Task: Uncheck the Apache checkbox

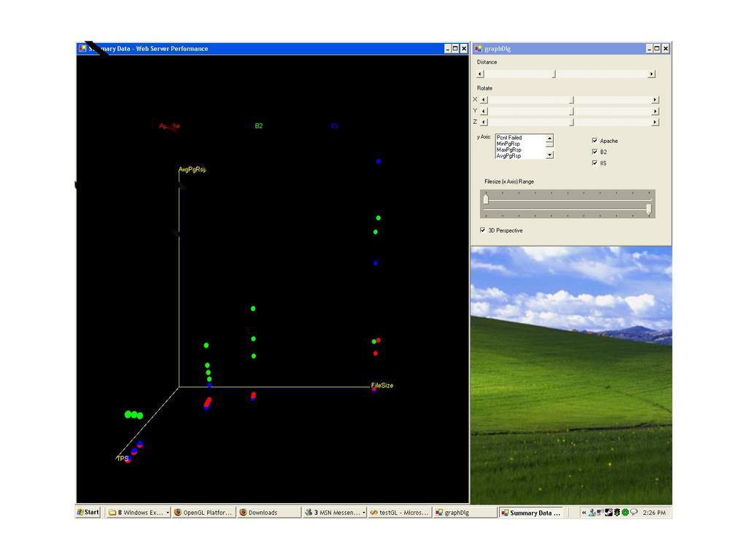Action: (595, 141)
